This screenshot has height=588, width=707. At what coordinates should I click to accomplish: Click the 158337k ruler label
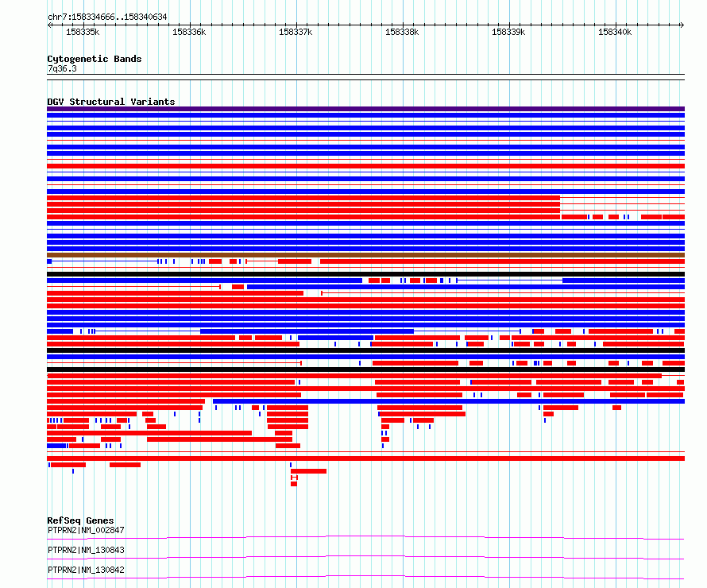pos(296,32)
